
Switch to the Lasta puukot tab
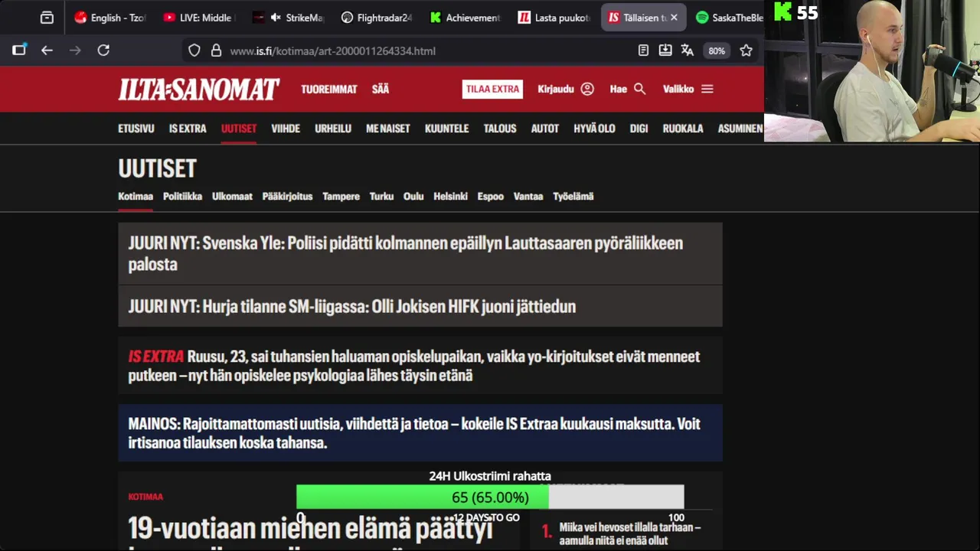pos(554,18)
